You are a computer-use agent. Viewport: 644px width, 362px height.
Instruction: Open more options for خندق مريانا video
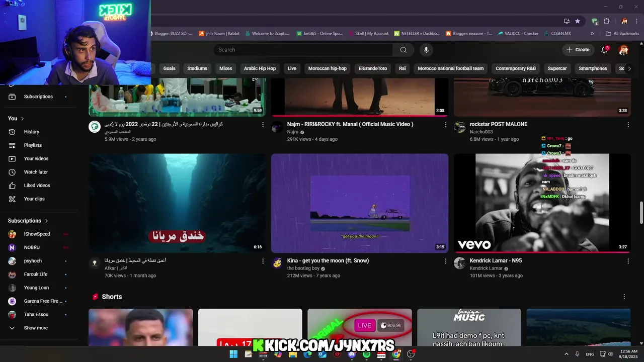263,261
